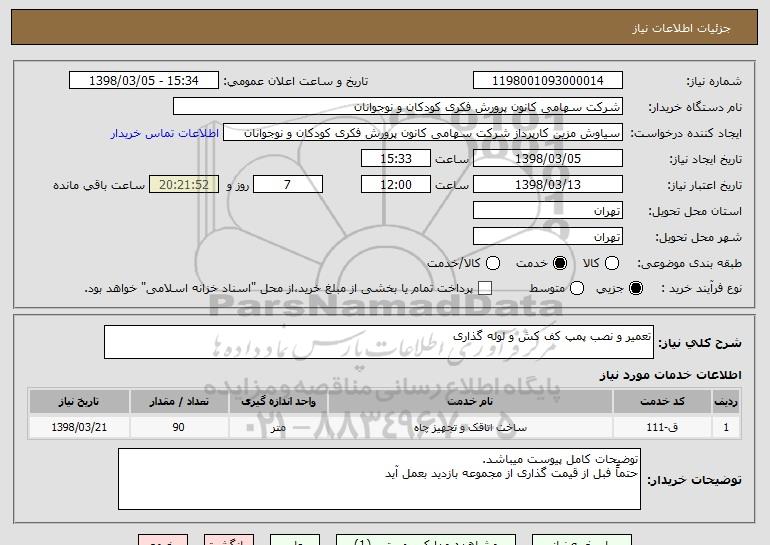
Task: Click the buyer notes text area
Action: 379,479
